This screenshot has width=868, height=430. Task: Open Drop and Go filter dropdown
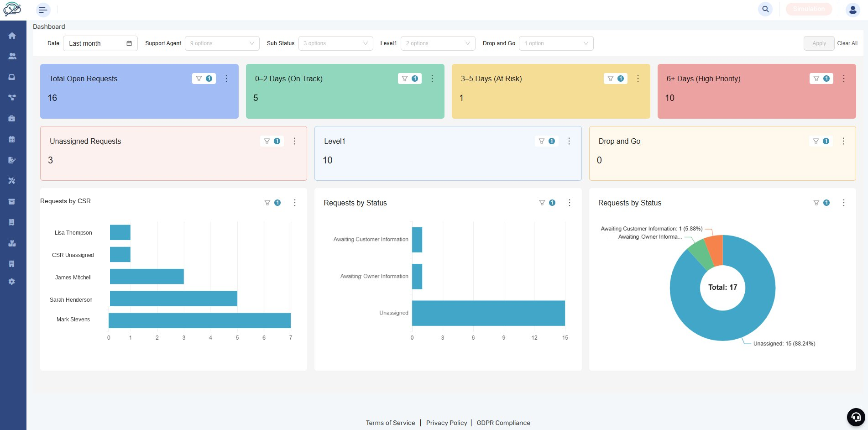[x=556, y=43]
